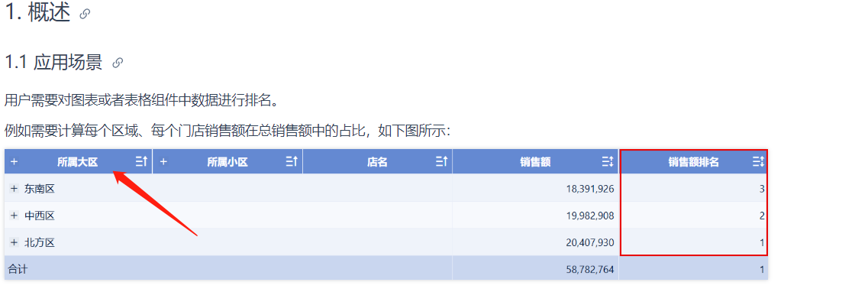Click the 1.1 应用场景 subheading
868x305 pixels.
click(x=53, y=63)
